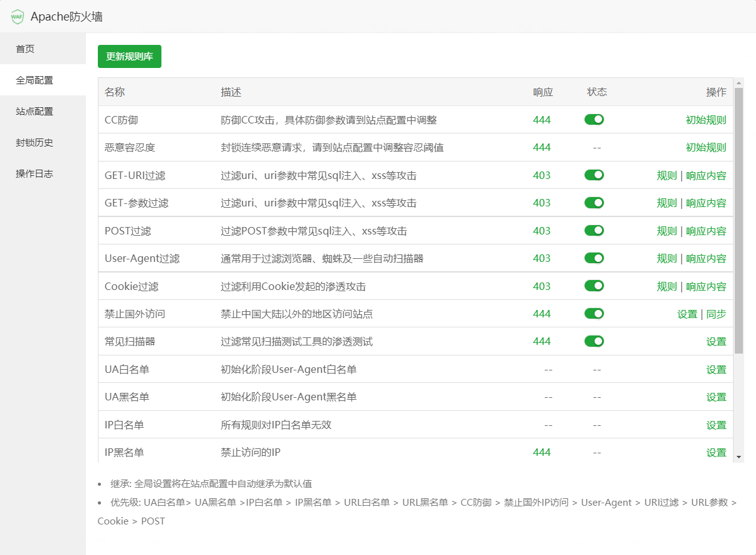
Task: Click response code 444 for 禁止国外访问
Action: (x=542, y=314)
